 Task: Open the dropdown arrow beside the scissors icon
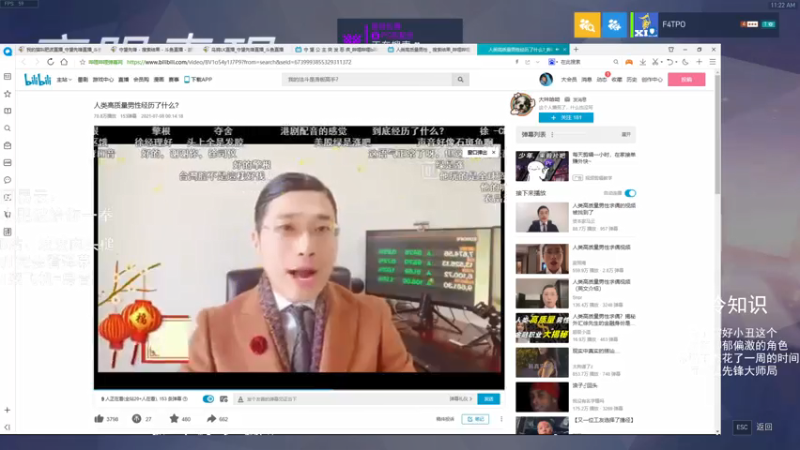pyautogui.click(x=661, y=62)
